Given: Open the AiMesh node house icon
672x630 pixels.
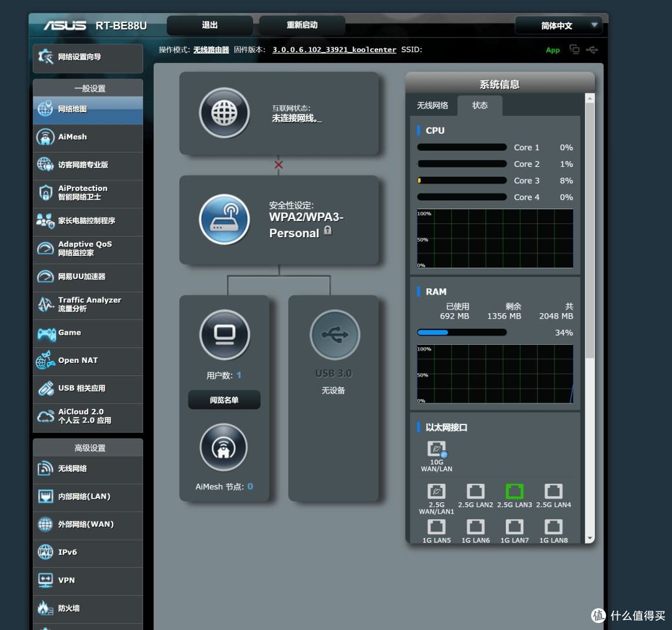Looking at the screenshot, I should point(223,448).
